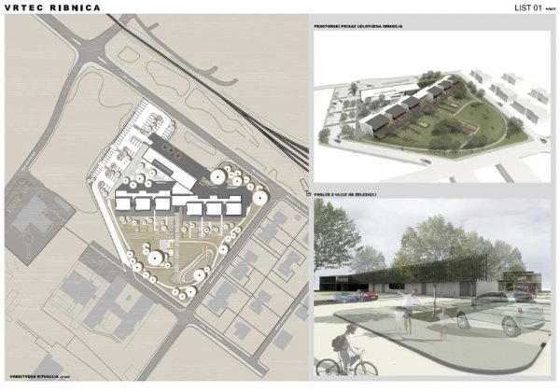
Task: Click the pedestrians crossing in street rendering
Action: 409,306
